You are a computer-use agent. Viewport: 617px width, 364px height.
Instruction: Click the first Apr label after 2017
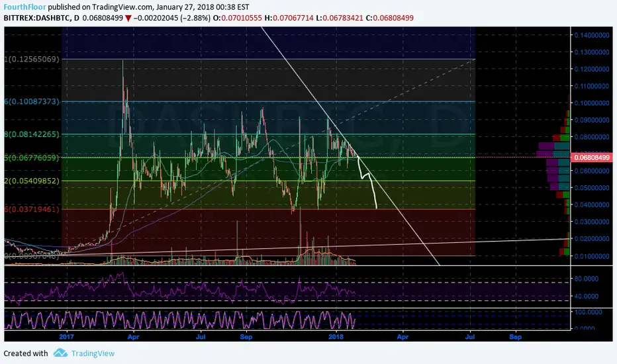coord(133,337)
